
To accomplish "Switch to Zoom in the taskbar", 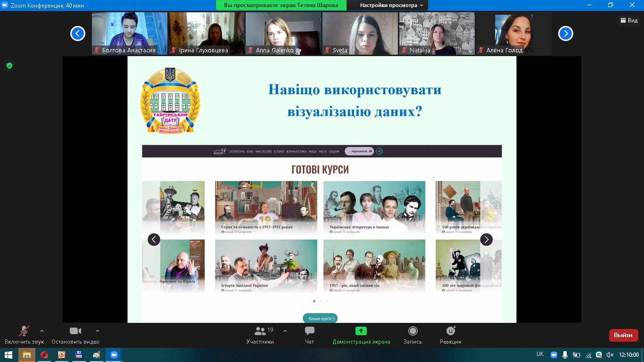I will point(114,355).
